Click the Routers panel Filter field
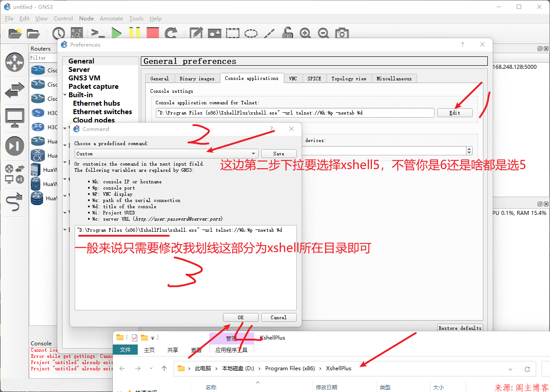 [x=43, y=58]
